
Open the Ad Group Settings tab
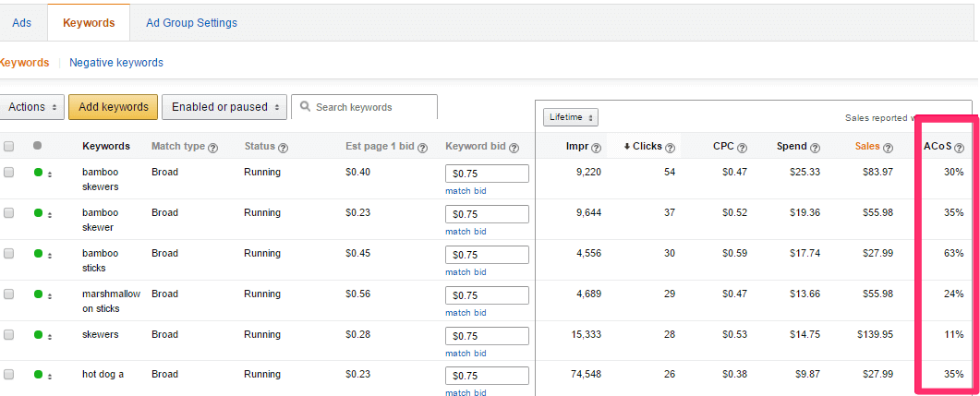click(x=191, y=23)
